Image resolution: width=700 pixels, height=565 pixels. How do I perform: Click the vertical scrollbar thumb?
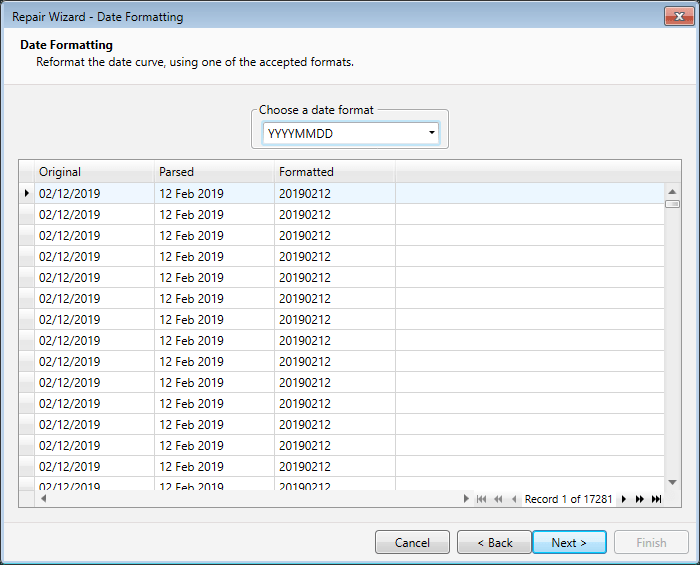pos(672,204)
